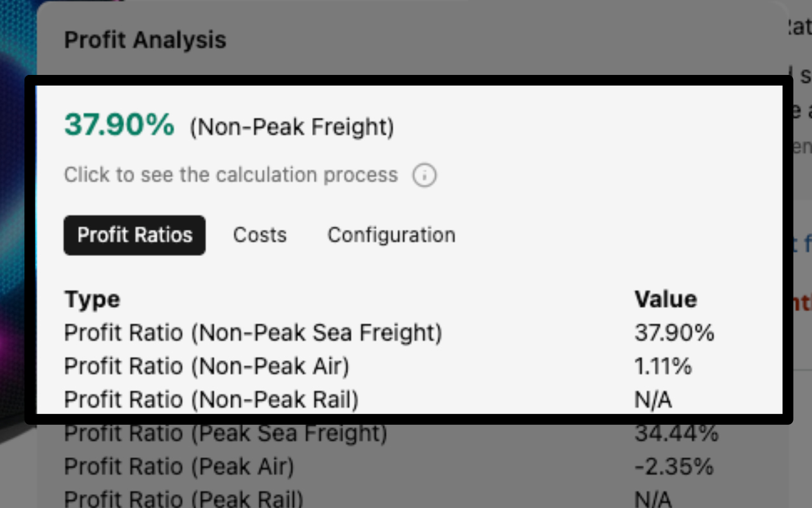Select the Non-Peak Rail row
The height and width of the screenshot is (508, 812).
point(209,399)
